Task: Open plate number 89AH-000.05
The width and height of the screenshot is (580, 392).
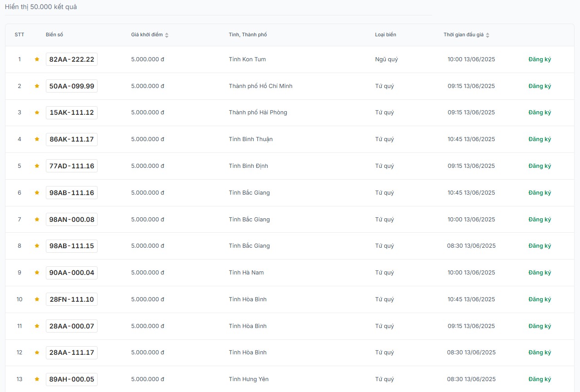Action: click(72, 379)
